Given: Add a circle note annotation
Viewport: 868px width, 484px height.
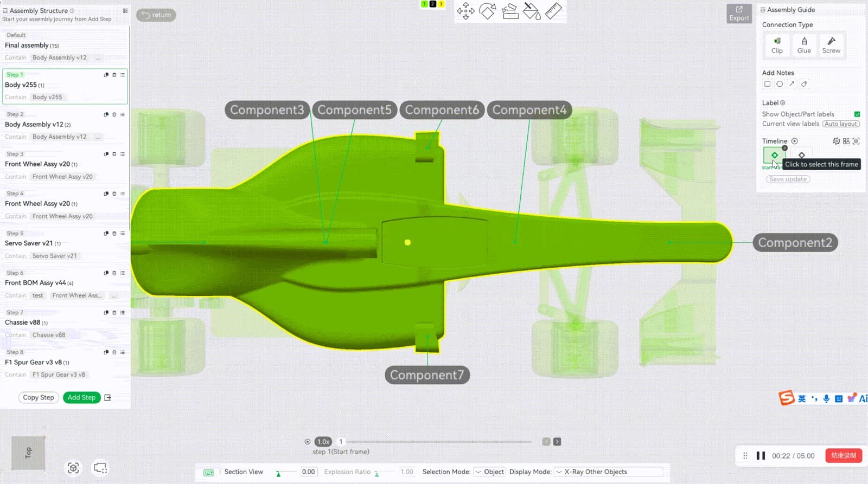Looking at the screenshot, I should (x=780, y=84).
